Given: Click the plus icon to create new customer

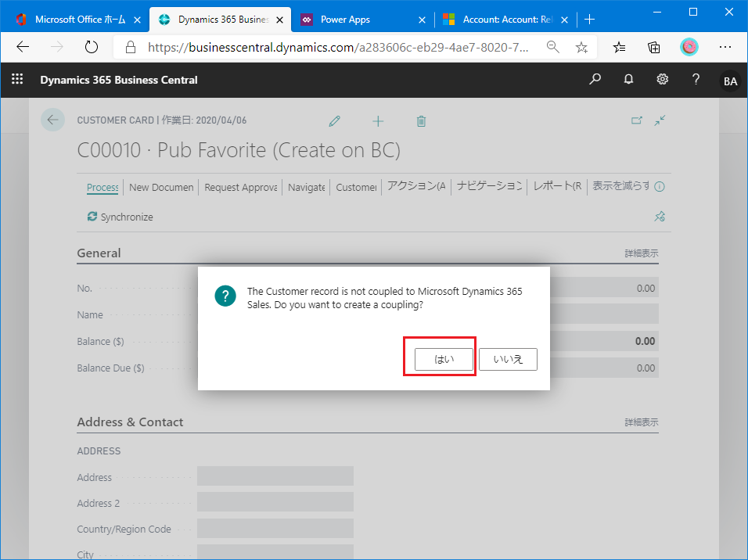Looking at the screenshot, I should point(378,121).
